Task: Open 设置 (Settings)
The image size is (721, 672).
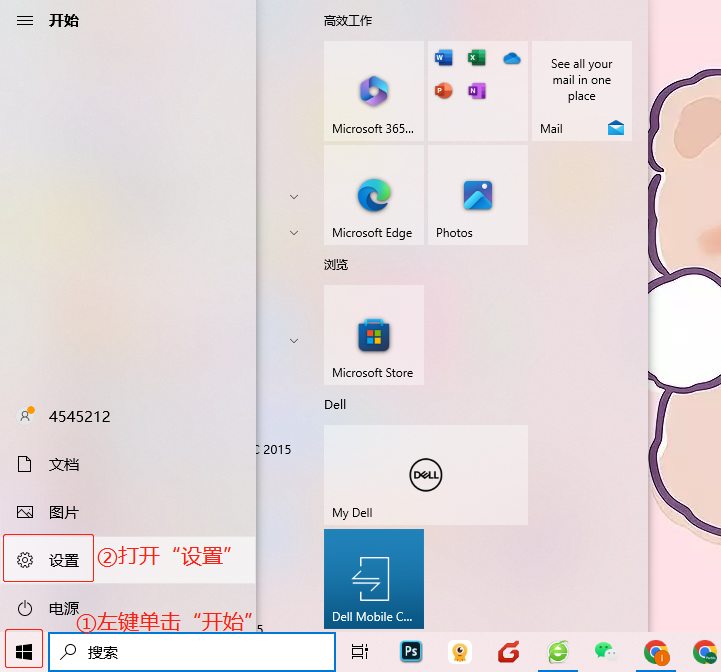Action: coord(128,560)
